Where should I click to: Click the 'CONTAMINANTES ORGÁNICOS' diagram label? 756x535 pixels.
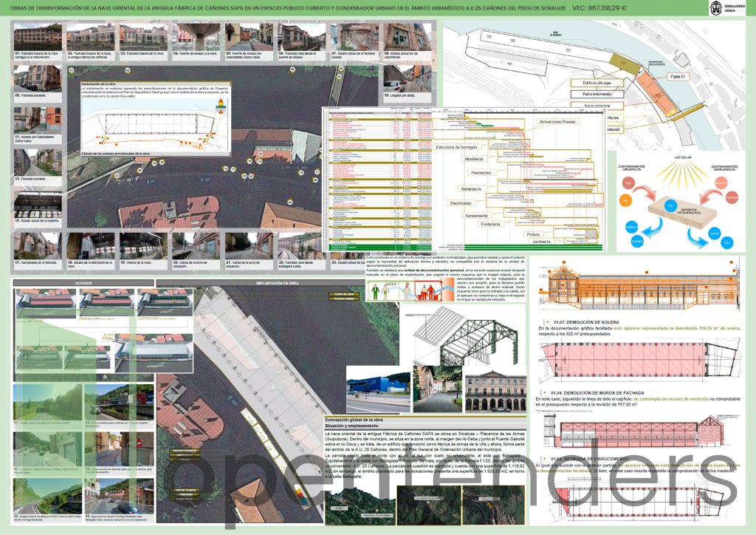[632, 168]
